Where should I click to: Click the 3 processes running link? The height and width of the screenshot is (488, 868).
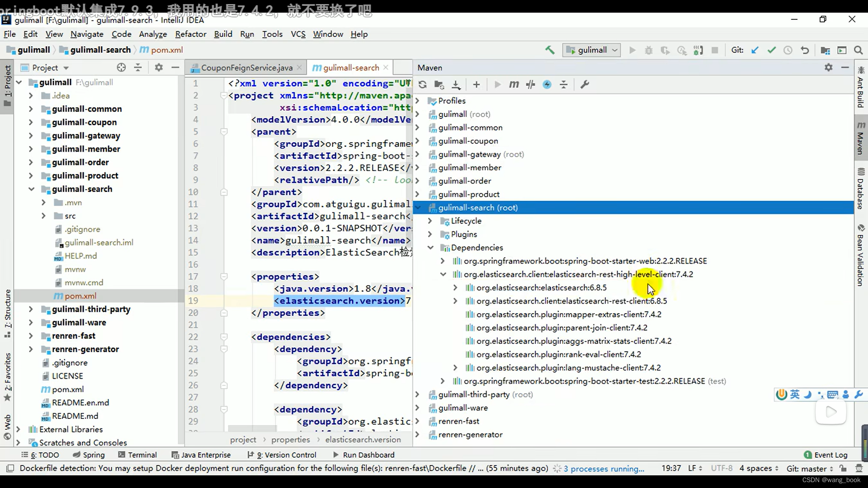(x=604, y=469)
